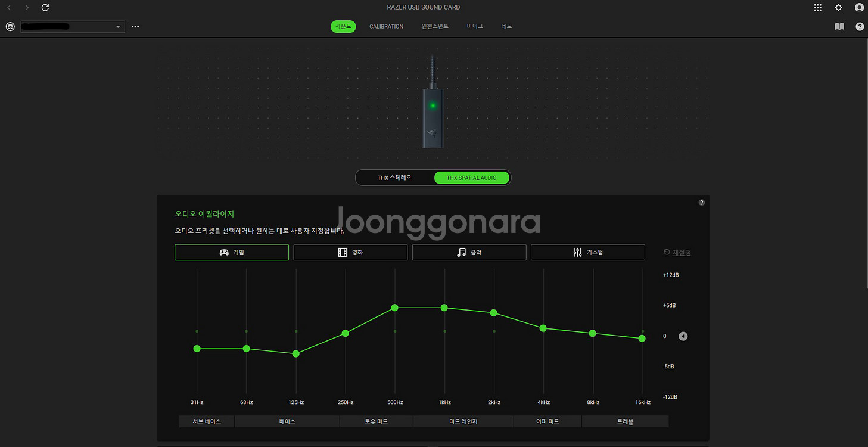Click the 서브 베이스 band label

click(207, 421)
